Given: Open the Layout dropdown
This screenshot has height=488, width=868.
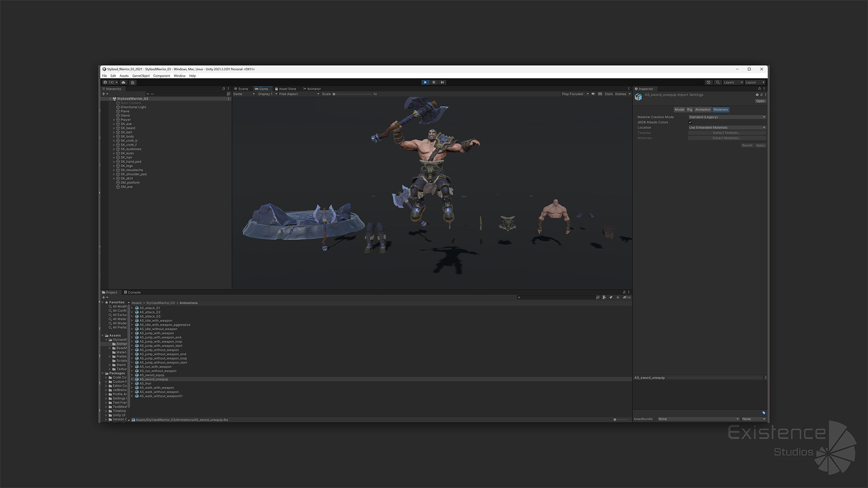Looking at the screenshot, I should click(755, 82).
